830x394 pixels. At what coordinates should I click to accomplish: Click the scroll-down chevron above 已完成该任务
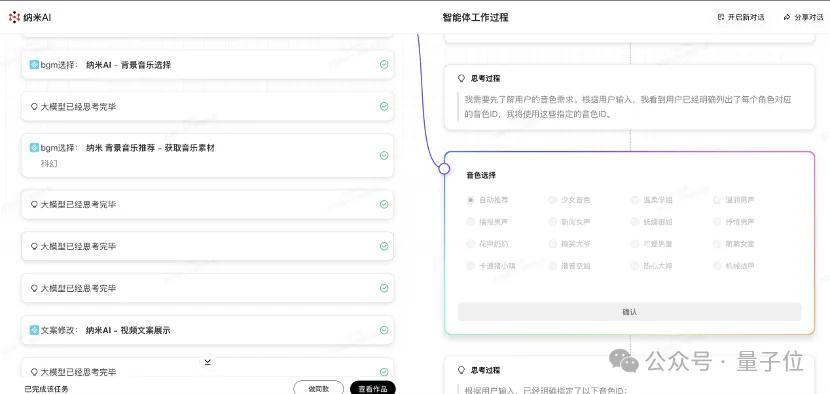click(x=208, y=362)
